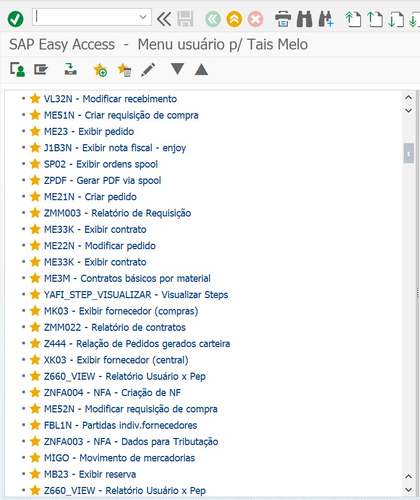Open the command field history dropdown arrow
This screenshot has height=500, width=420.
click(143, 17)
